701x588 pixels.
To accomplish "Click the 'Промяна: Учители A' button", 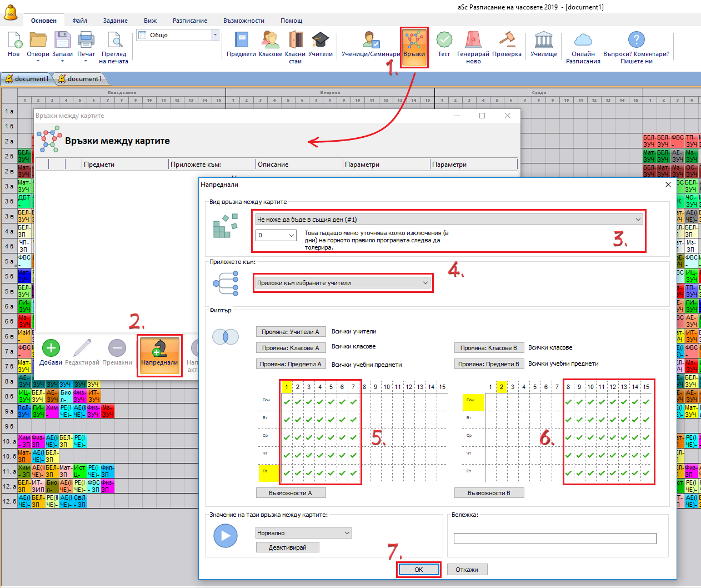I will (x=290, y=332).
